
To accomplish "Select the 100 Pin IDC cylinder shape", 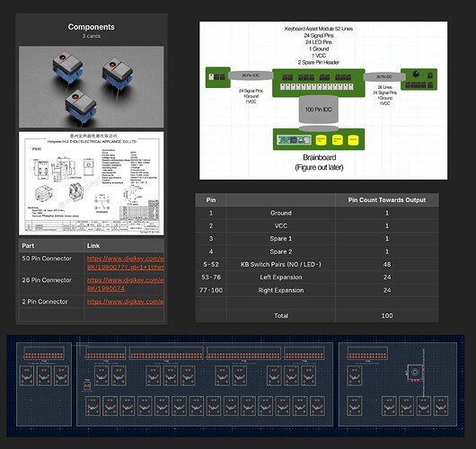I will (x=319, y=110).
